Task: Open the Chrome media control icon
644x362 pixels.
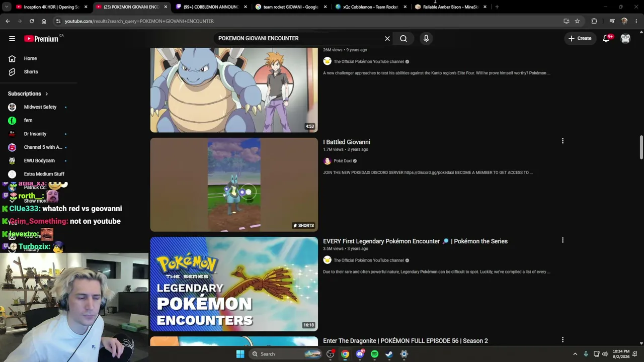Action: (612, 21)
